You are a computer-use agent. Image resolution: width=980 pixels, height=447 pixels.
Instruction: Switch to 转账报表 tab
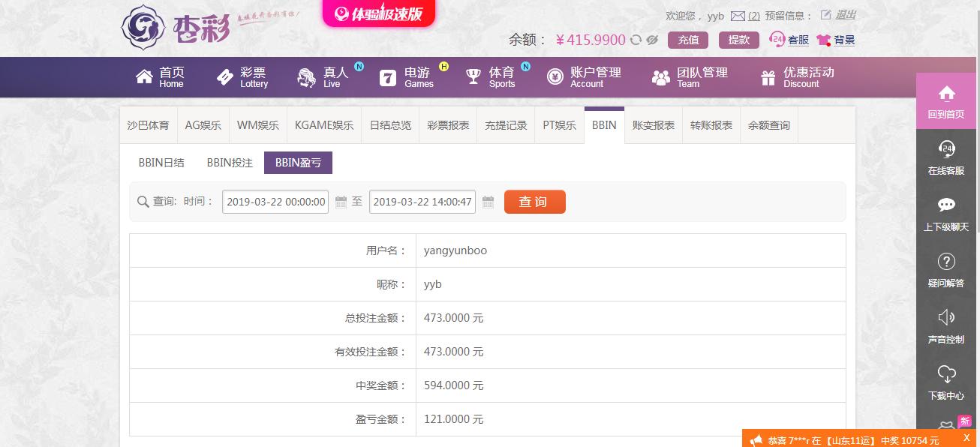711,125
